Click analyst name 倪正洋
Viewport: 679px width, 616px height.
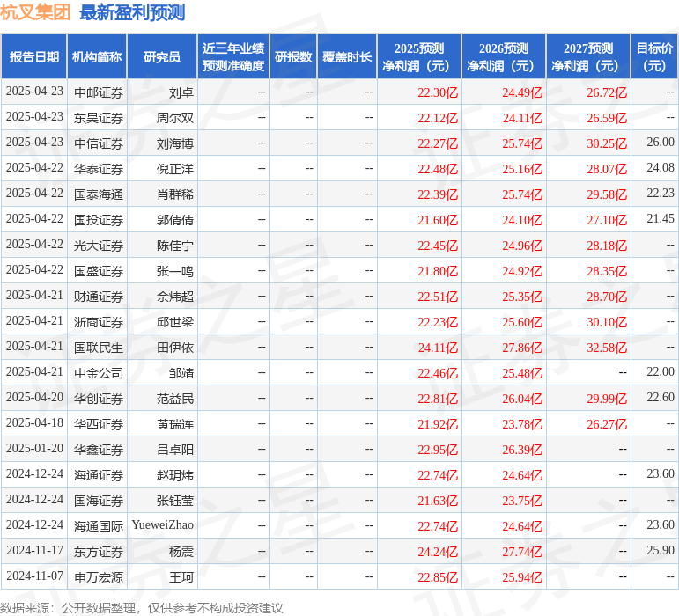[x=175, y=168]
